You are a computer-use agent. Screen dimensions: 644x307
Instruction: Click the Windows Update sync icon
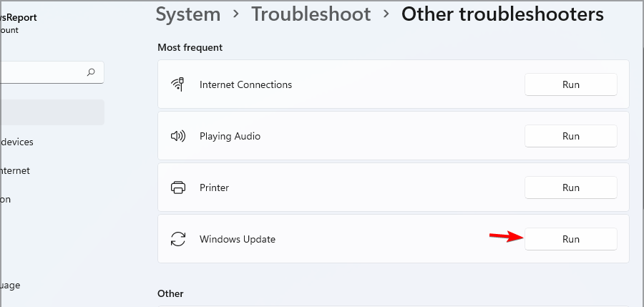178,239
